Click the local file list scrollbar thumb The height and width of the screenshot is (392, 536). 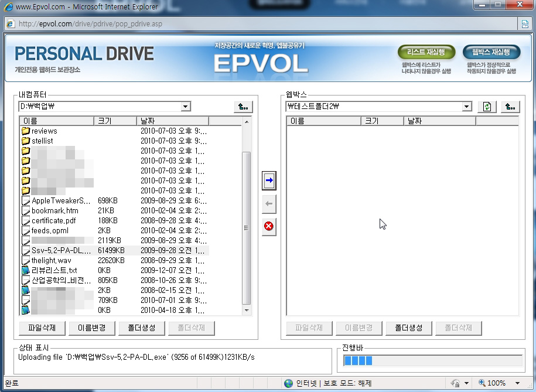[246, 228]
